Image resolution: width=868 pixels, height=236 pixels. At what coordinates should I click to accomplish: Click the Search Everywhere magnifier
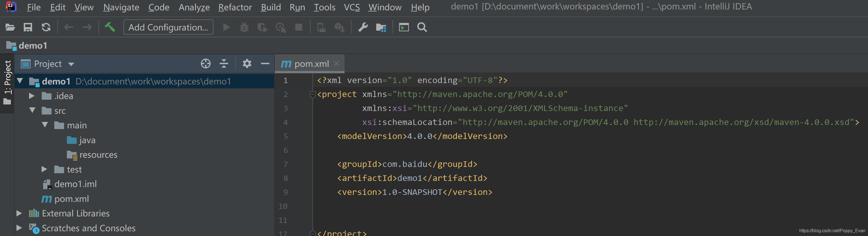click(x=422, y=27)
